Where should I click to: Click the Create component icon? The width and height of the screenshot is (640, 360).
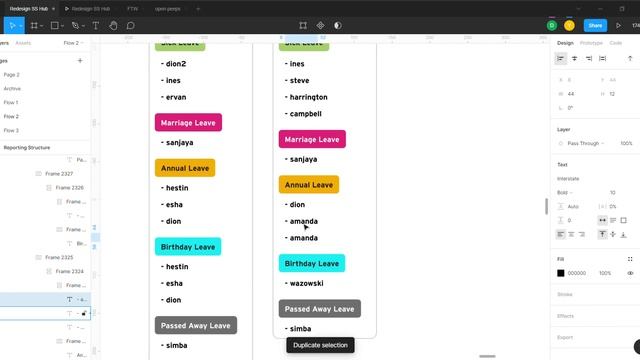[320, 26]
